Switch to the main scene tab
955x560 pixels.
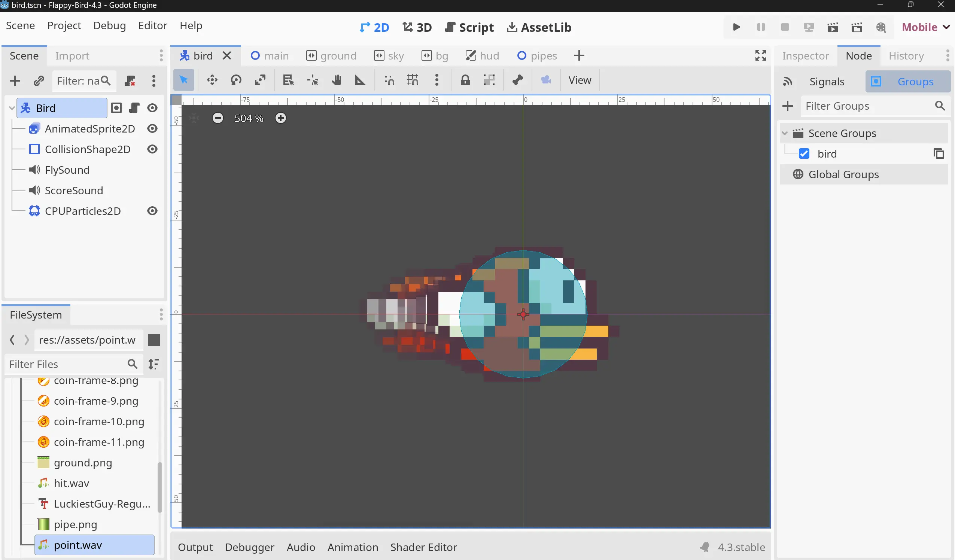pyautogui.click(x=270, y=56)
